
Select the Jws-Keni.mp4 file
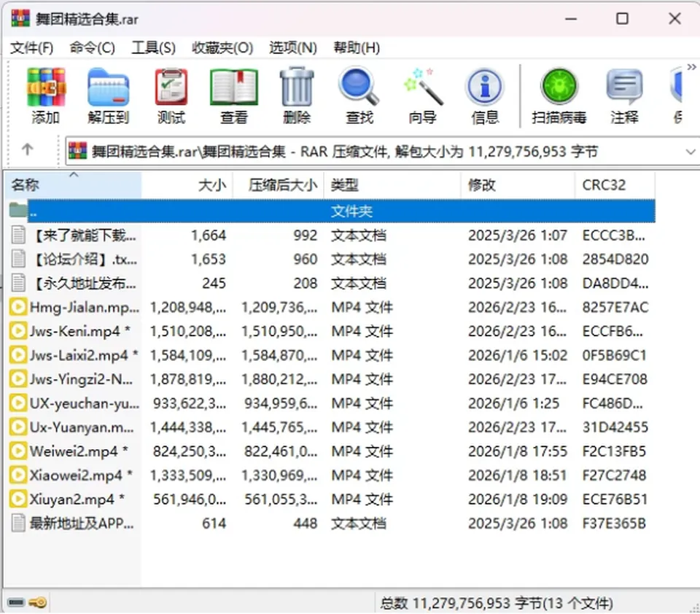[331, 331]
